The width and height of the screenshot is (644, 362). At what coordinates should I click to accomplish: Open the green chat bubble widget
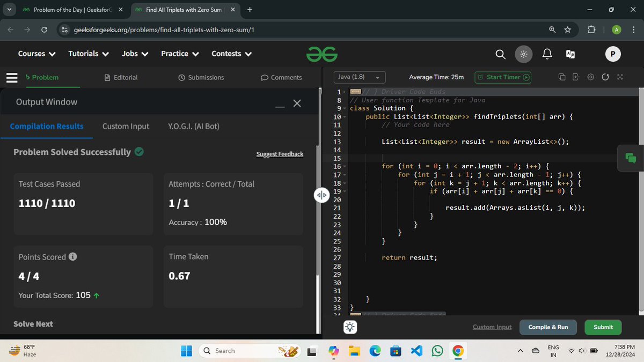pos(630,158)
